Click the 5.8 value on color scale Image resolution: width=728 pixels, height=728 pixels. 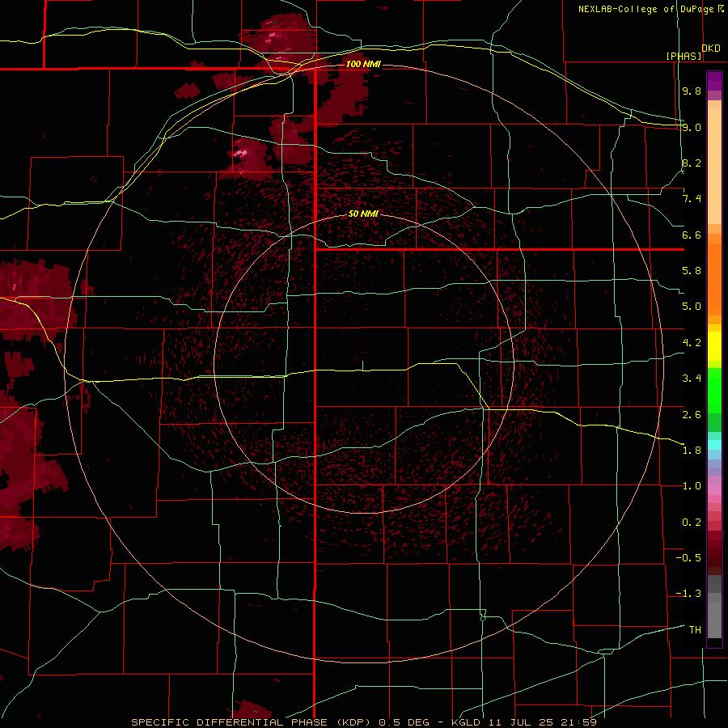(692, 271)
